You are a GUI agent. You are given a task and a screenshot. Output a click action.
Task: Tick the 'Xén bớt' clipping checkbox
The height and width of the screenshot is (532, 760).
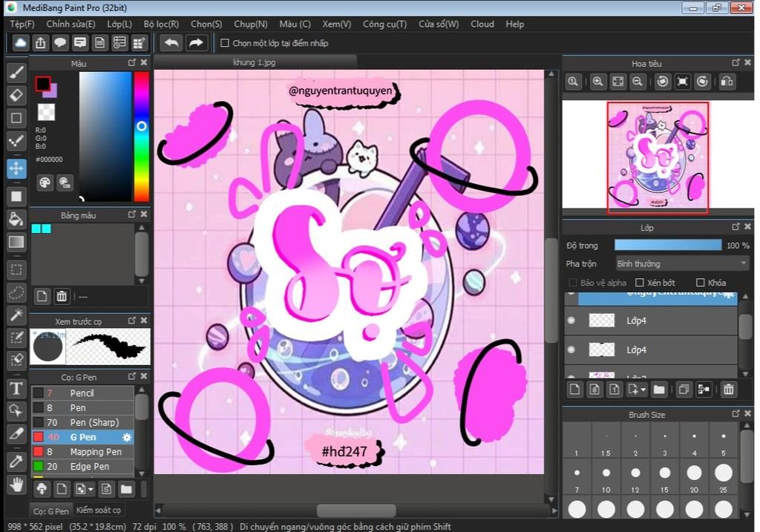click(x=639, y=283)
